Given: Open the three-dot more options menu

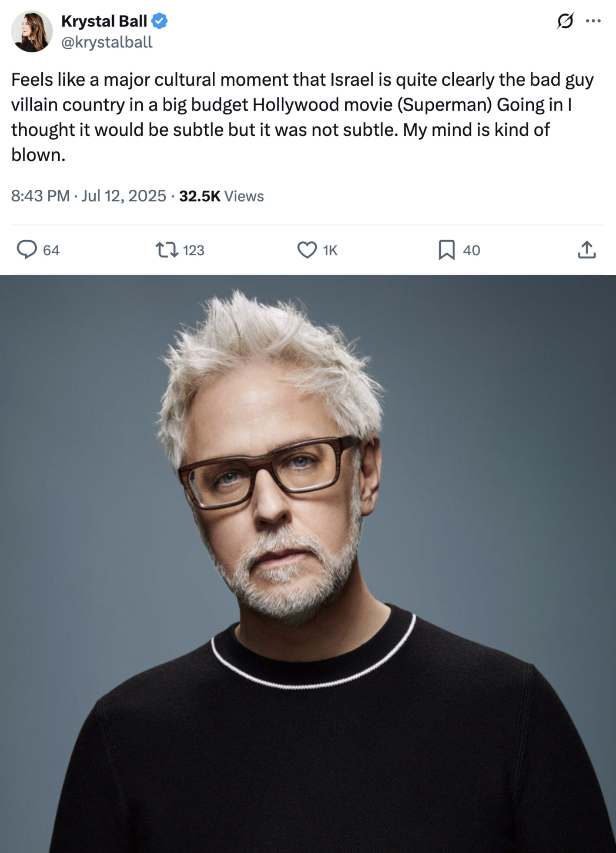Looking at the screenshot, I should click(593, 20).
